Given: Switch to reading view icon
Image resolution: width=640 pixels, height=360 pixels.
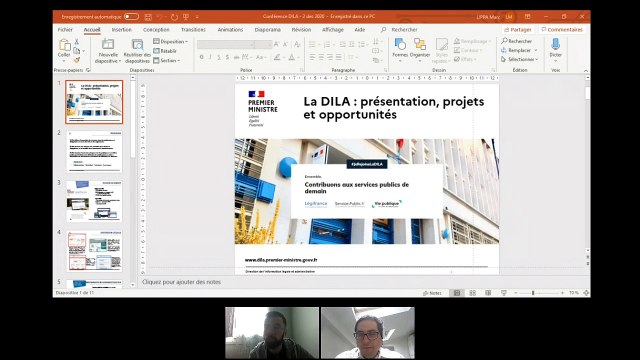Looking at the screenshot, I should tap(488, 293).
